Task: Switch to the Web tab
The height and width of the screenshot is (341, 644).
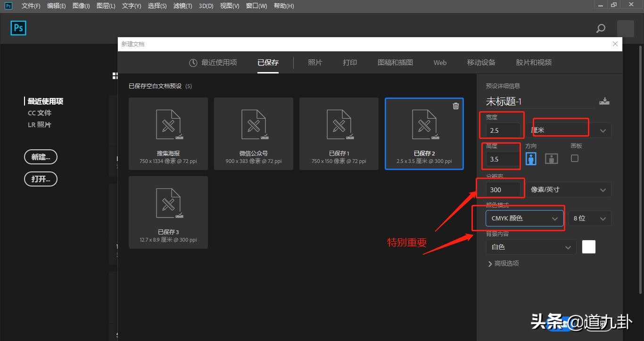Action: [x=439, y=62]
